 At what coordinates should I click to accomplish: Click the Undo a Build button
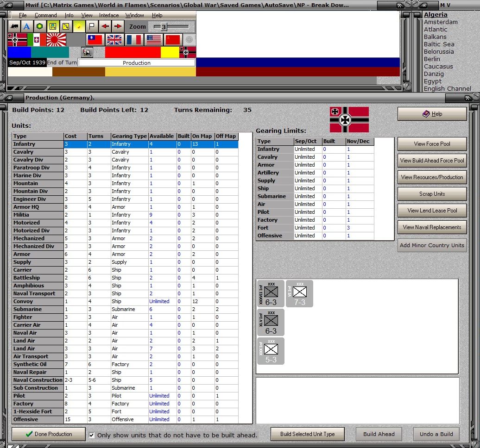tap(436, 434)
